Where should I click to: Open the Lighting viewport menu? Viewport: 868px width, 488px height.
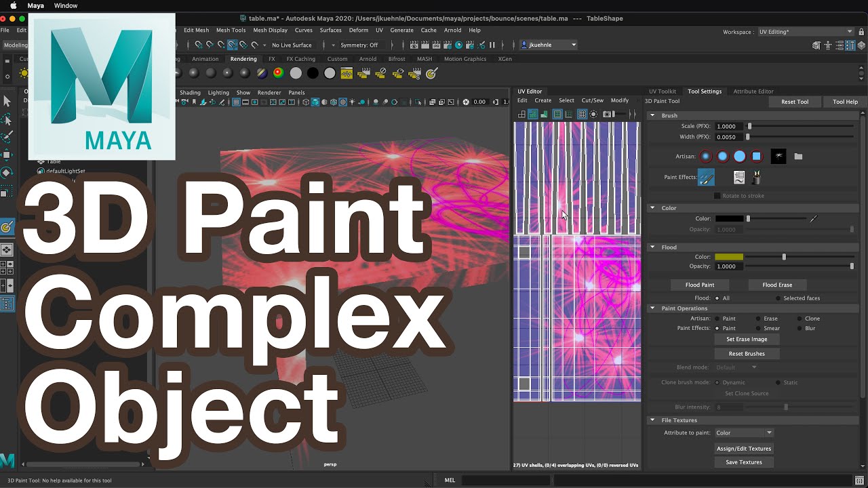(218, 92)
